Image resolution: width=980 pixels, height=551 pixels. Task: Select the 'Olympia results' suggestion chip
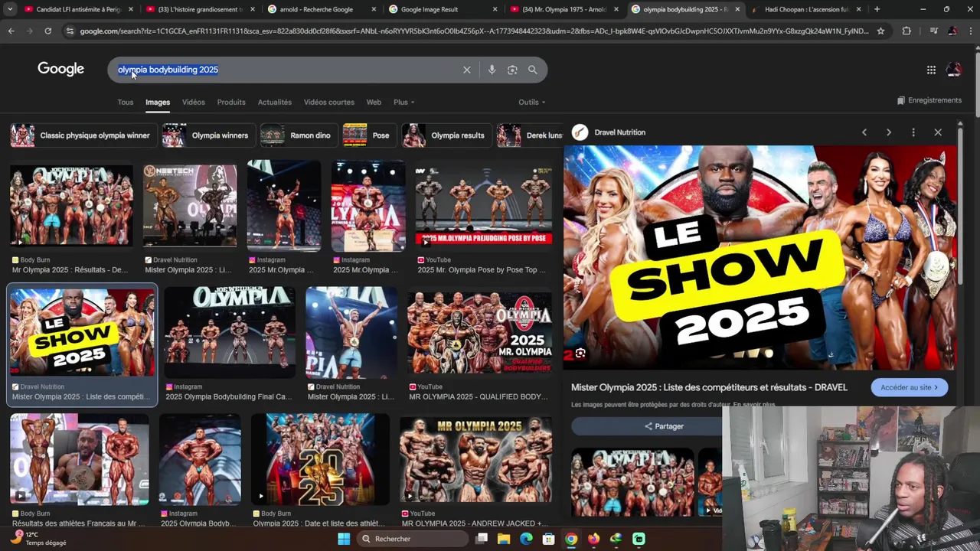pos(446,135)
